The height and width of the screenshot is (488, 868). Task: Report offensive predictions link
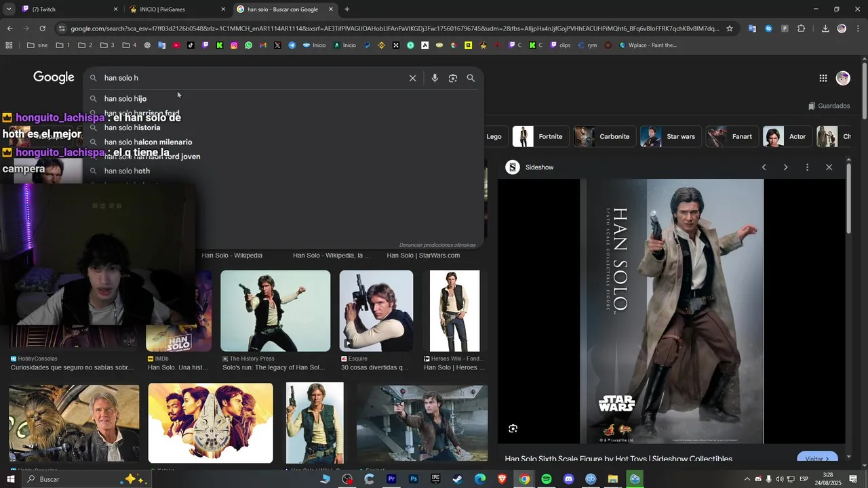click(437, 245)
